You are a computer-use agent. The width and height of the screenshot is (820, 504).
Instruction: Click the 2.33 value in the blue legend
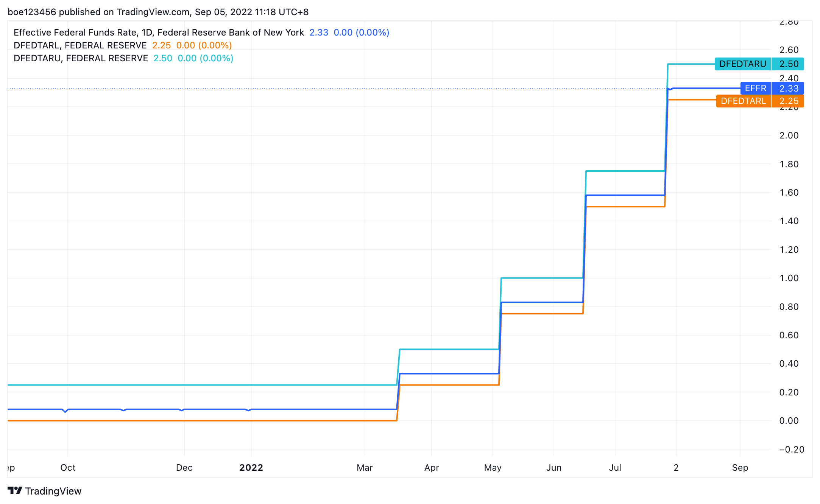pyautogui.click(x=319, y=33)
